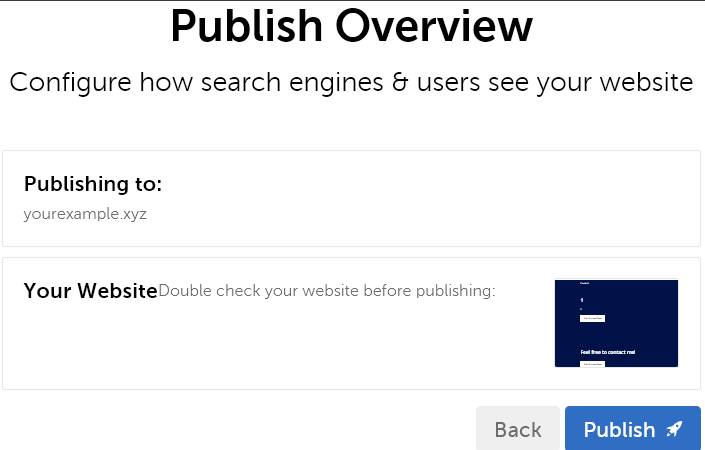Click the 'Configure how search engines' subtitle
Image resolution: width=705 pixels, height=450 pixels.
351,82
